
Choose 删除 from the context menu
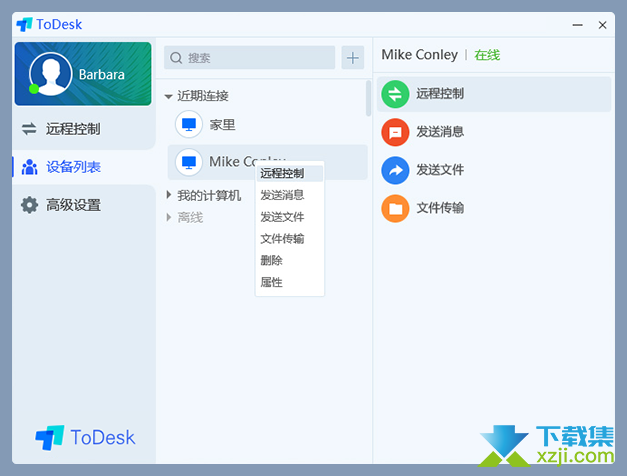pos(272,260)
